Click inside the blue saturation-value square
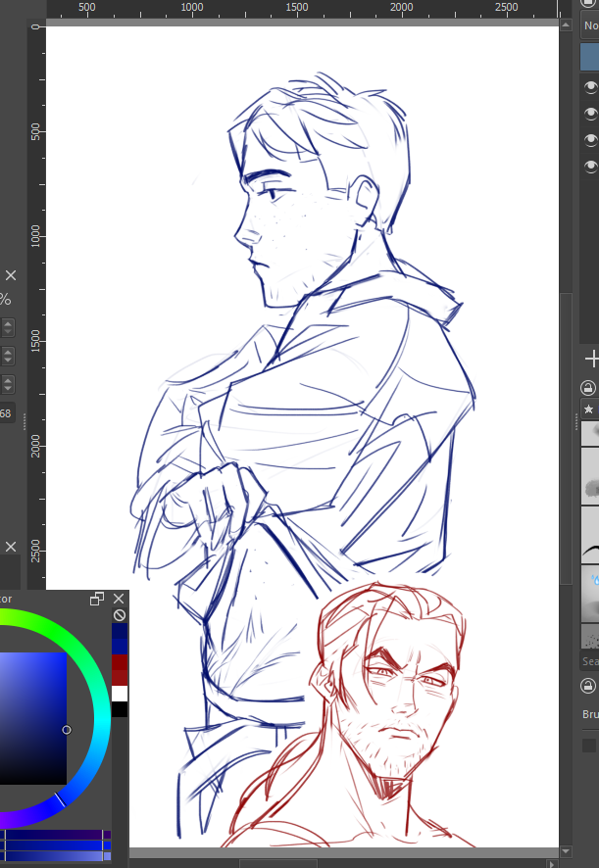Screen dimensions: 599x868 click(33, 718)
